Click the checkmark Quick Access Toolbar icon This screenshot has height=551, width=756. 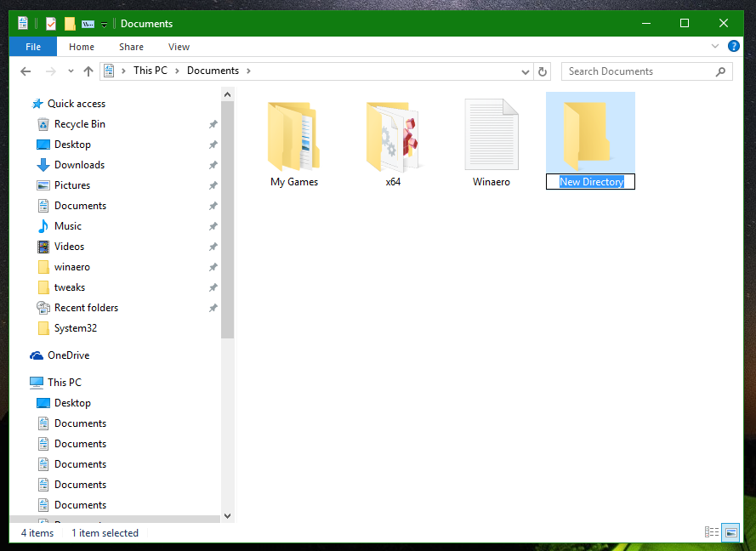click(x=51, y=23)
